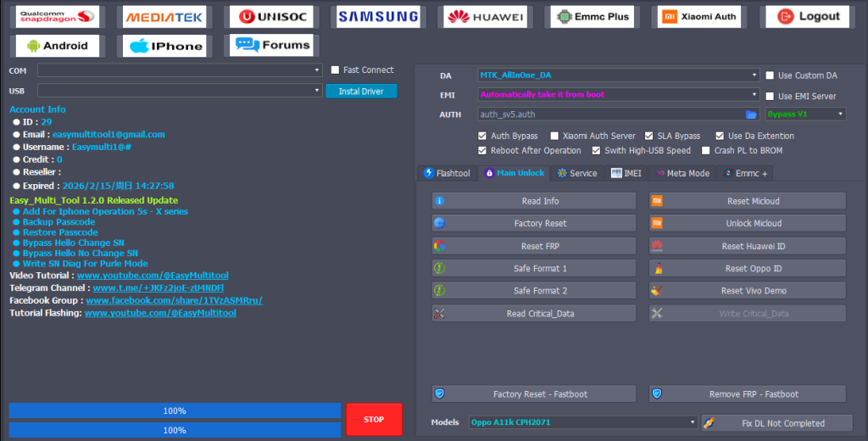Click the email easymultitool1@gmail.com
868x441 pixels.
point(108,135)
